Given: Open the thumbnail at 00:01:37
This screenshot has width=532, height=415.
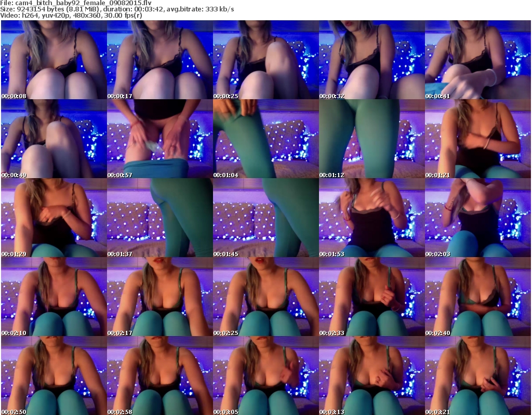Looking at the screenshot, I should pos(160,218).
